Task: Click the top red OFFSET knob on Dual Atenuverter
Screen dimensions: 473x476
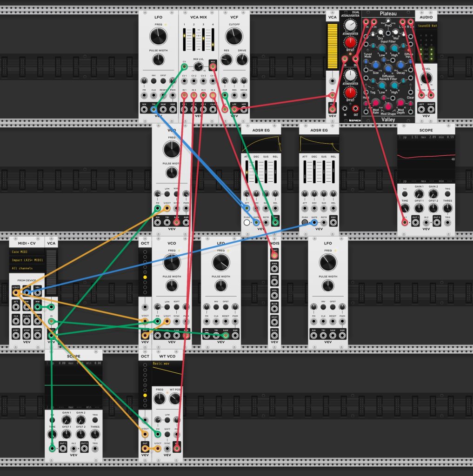Action: (350, 42)
